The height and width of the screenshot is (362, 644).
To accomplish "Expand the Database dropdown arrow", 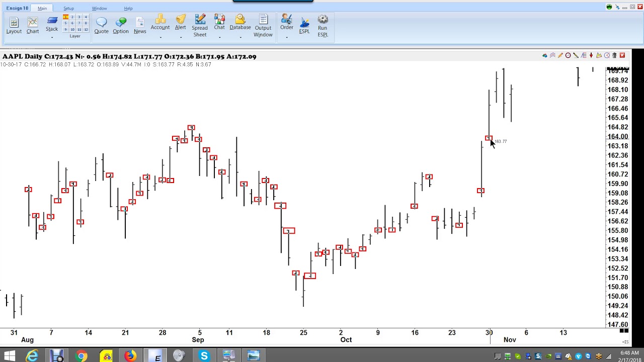I will [240, 37].
